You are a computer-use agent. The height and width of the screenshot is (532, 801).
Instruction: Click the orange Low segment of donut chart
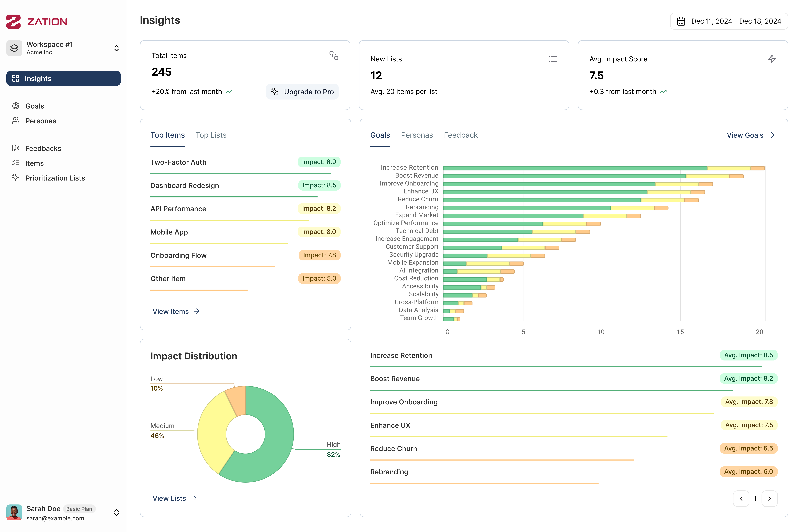237,400
